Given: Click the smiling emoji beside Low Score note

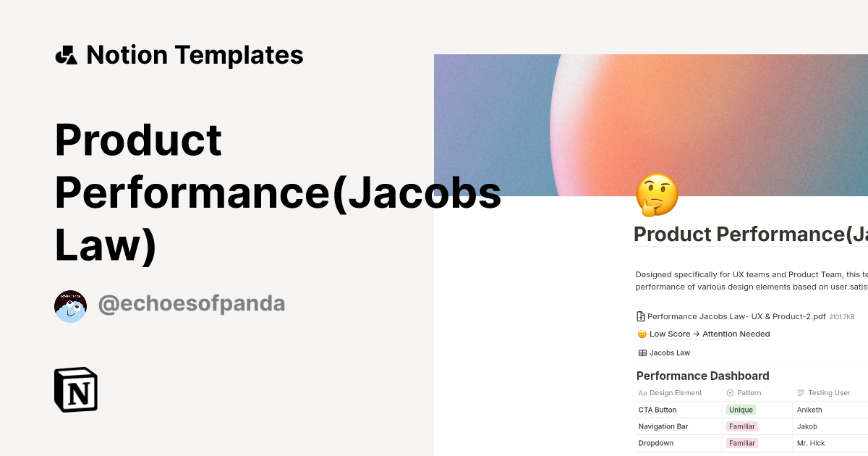Looking at the screenshot, I should 639,334.
